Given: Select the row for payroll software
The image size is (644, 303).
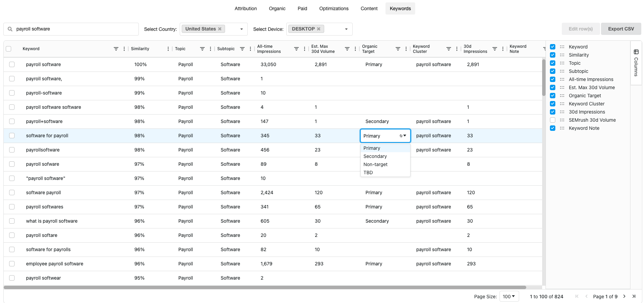Looking at the screenshot, I should pyautogui.click(x=12, y=64).
